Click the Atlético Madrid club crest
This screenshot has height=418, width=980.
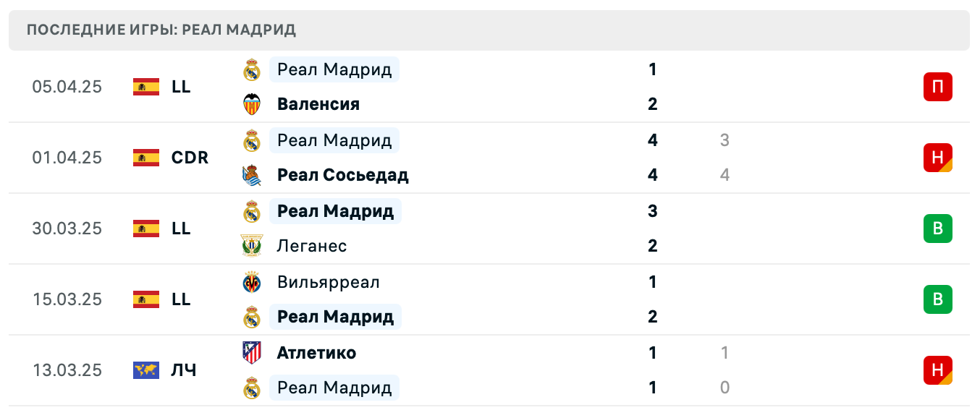tap(251, 352)
